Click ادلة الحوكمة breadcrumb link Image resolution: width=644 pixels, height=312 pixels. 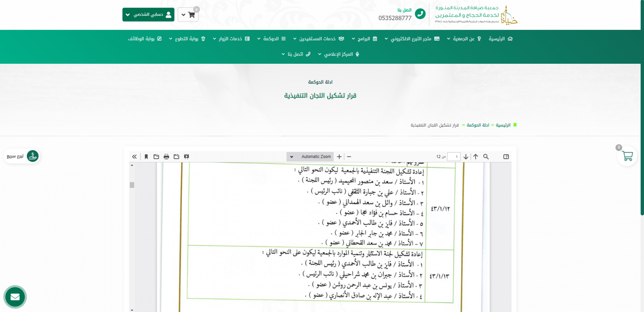478,125
